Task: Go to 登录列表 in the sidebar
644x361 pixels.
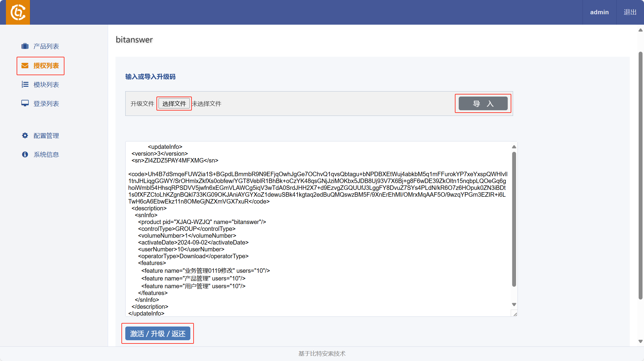Action: tap(46, 103)
